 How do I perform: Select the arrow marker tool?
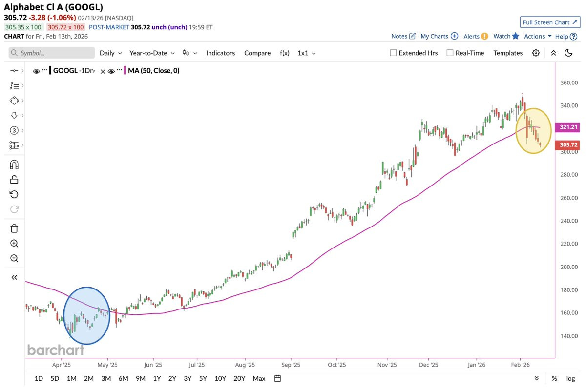tap(14, 116)
